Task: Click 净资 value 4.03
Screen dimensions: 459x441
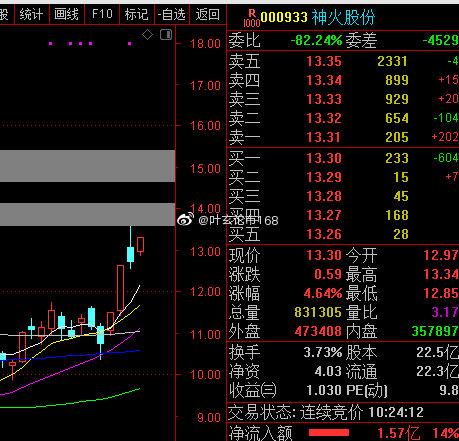Action: pos(328,371)
